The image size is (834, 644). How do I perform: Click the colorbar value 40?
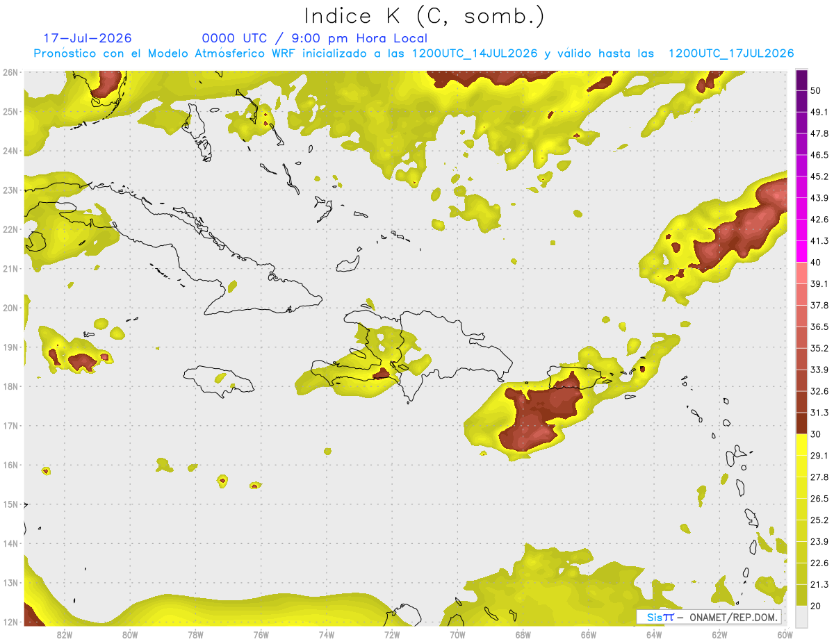coord(816,263)
